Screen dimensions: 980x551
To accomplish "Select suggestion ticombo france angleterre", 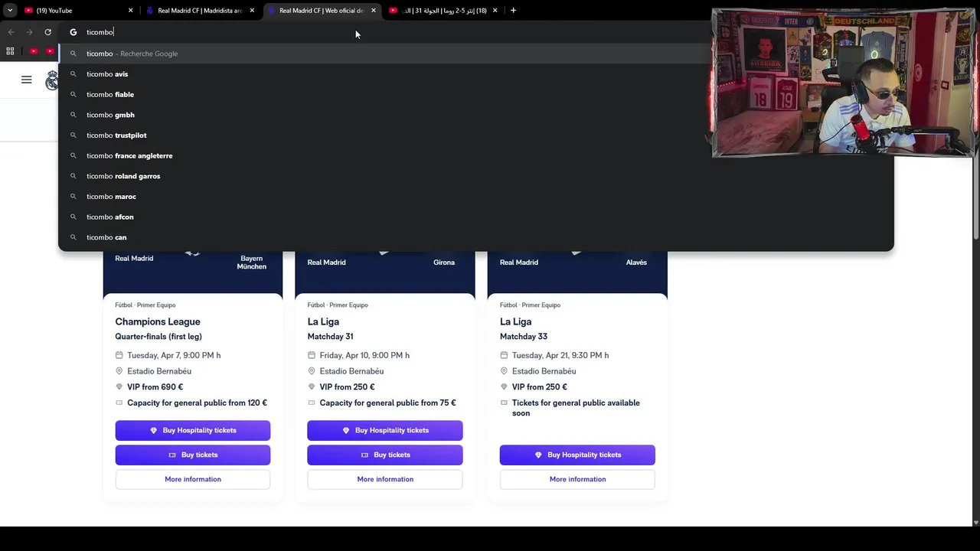I will pyautogui.click(x=475, y=155).
